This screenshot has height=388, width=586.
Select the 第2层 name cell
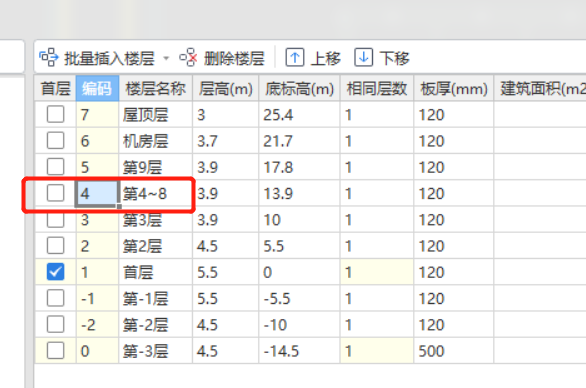[155, 246]
